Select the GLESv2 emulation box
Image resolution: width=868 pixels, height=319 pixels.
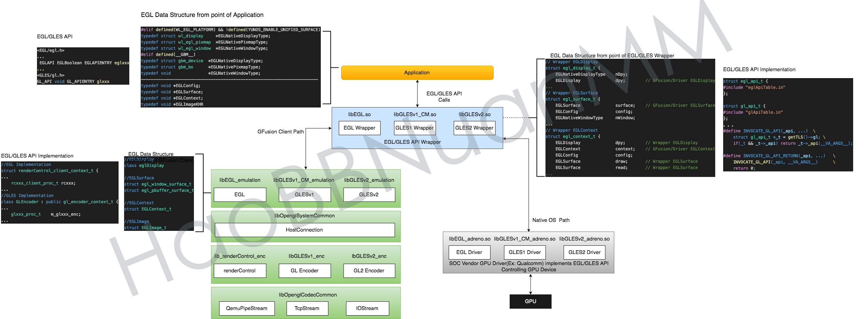point(369,194)
